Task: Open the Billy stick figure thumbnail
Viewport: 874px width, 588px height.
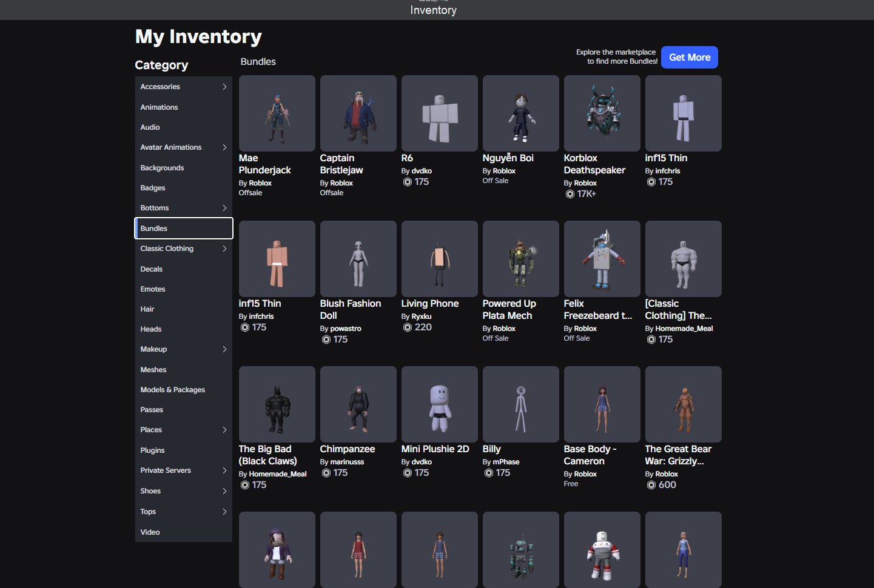Action: pyautogui.click(x=521, y=404)
